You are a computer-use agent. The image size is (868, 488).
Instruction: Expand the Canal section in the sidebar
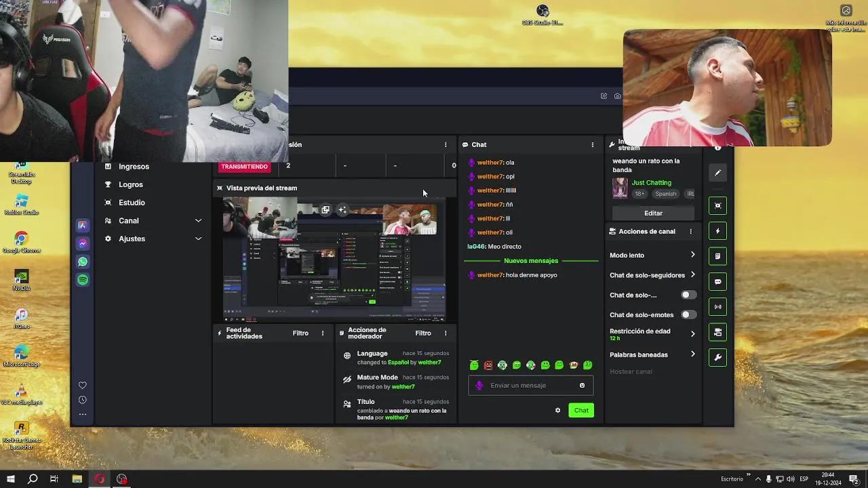[x=198, y=220]
